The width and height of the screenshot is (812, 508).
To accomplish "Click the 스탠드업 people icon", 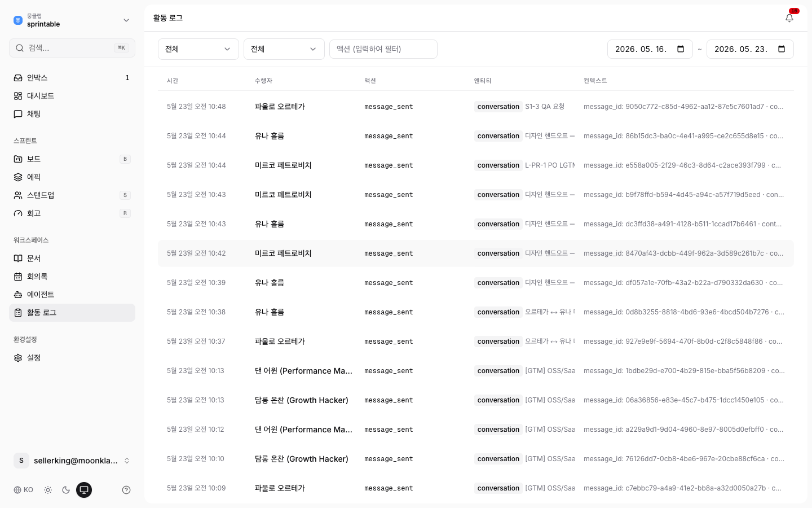I will tap(18, 195).
